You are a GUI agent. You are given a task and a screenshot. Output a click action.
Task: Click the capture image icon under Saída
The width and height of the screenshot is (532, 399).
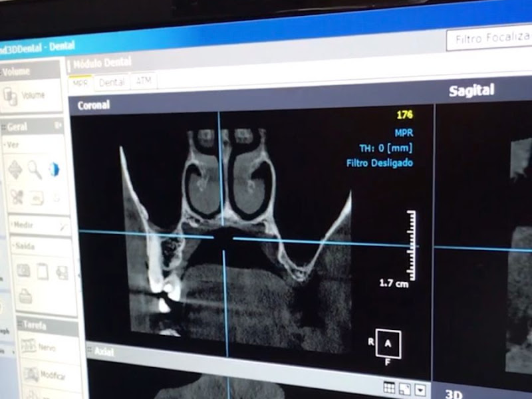(23, 271)
